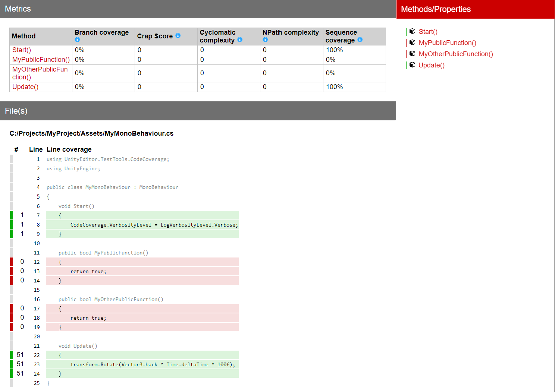The width and height of the screenshot is (555, 392).
Task: Click info icon beside NPath complexity
Action: [265, 39]
